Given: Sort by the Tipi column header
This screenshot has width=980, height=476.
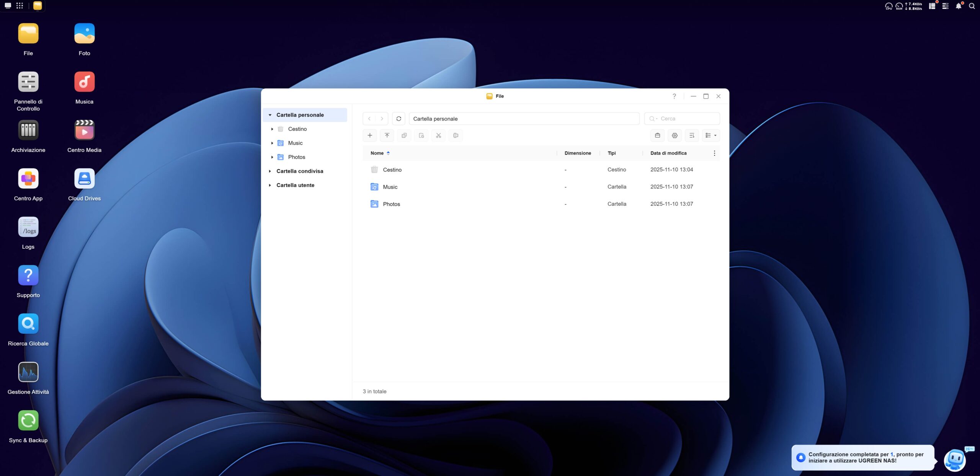Looking at the screenshot, I should click(x=611, y=153).
